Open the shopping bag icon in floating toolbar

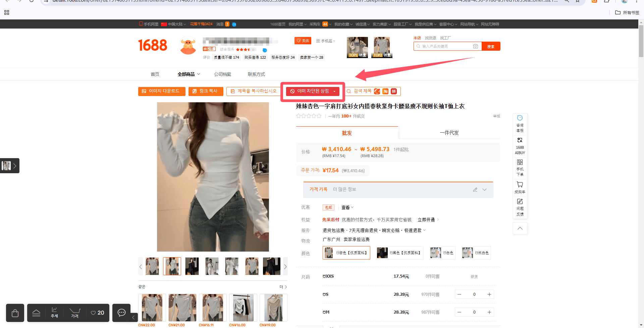(15, 313)
